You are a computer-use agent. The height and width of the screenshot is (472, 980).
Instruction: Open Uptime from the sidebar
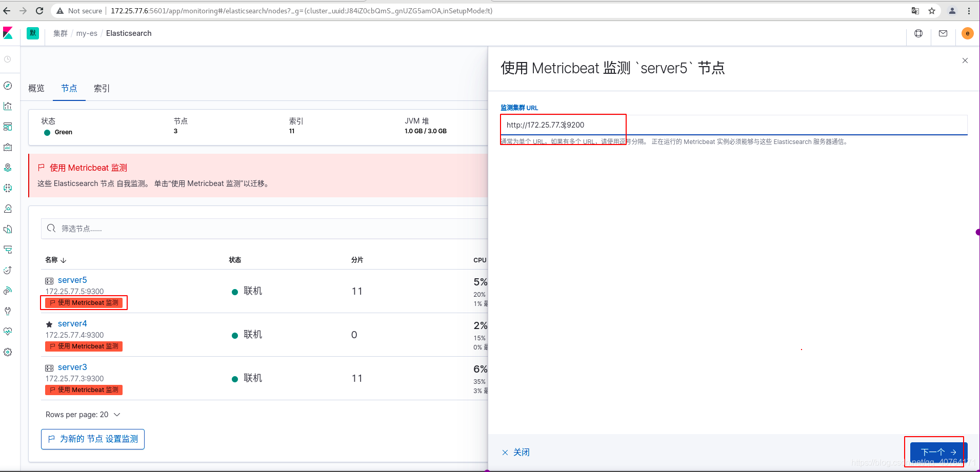click(8, 270)
